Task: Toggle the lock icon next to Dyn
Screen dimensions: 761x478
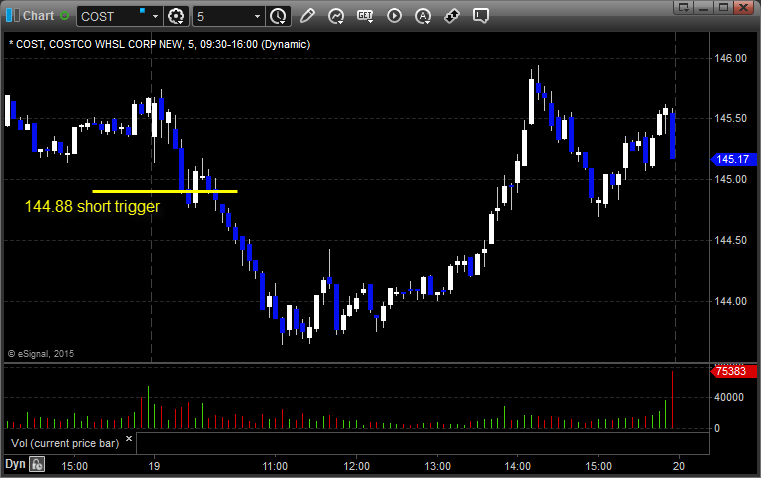Action: tap(37, 464)
